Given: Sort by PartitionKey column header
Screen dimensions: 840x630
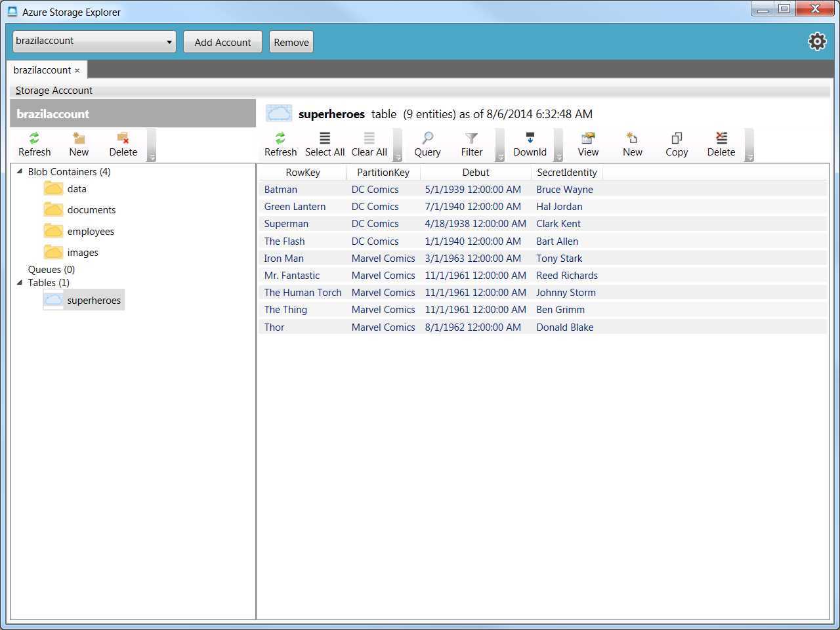Looking at the screenshot, I should [x=383, y=173].
